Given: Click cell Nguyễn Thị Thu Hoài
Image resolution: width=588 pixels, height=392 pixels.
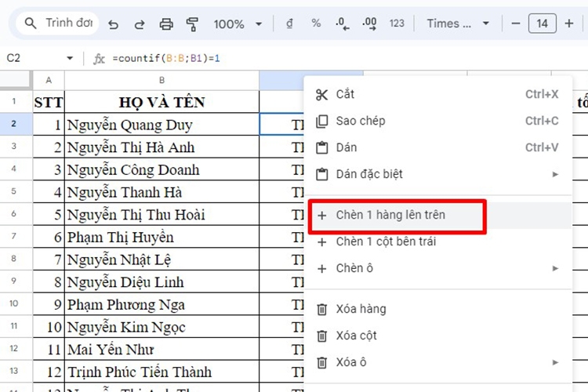Looking at the screenshot, I should tap(162, 214).
